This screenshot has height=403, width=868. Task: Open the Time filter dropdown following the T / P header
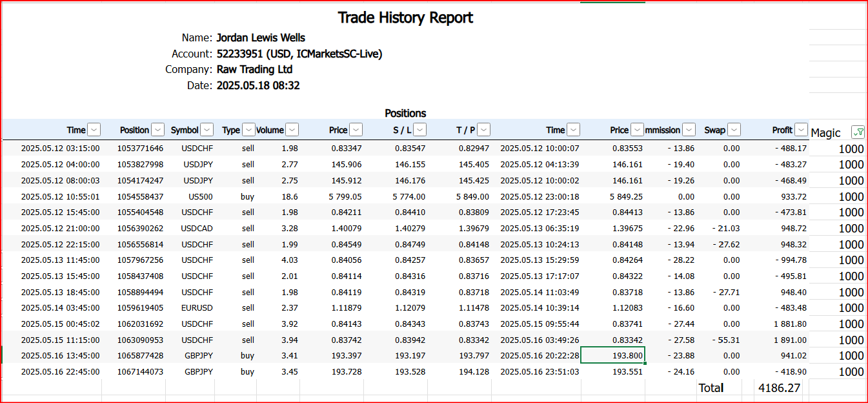573,130
